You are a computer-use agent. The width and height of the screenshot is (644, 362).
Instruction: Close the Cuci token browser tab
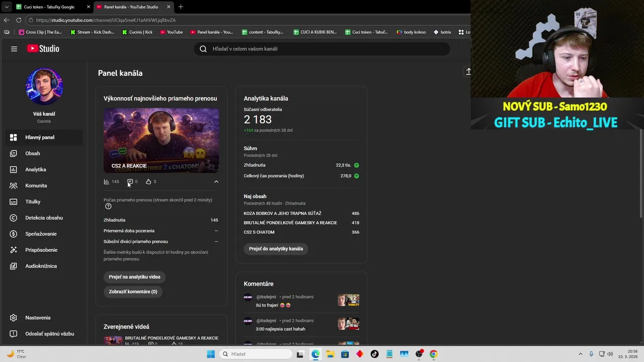point(89,7)
